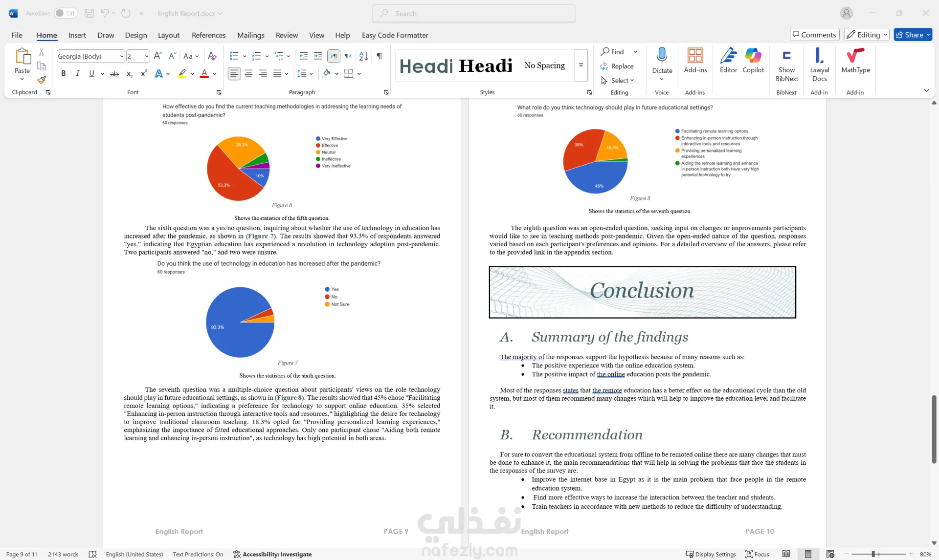This screenshot has height=560, width=939.
Task: Click the Format Painter icon
Action: tap(42, 80)
